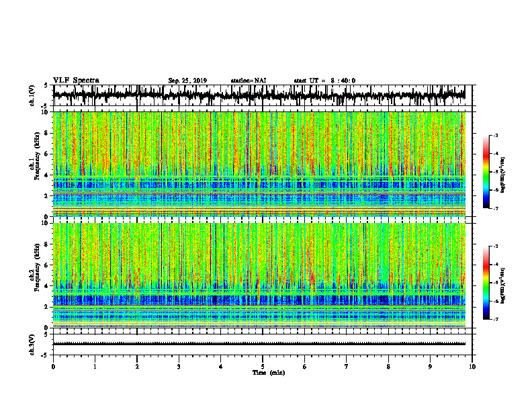
Task: Click the "Time (min)" axis label
Action: click(269, 373)
